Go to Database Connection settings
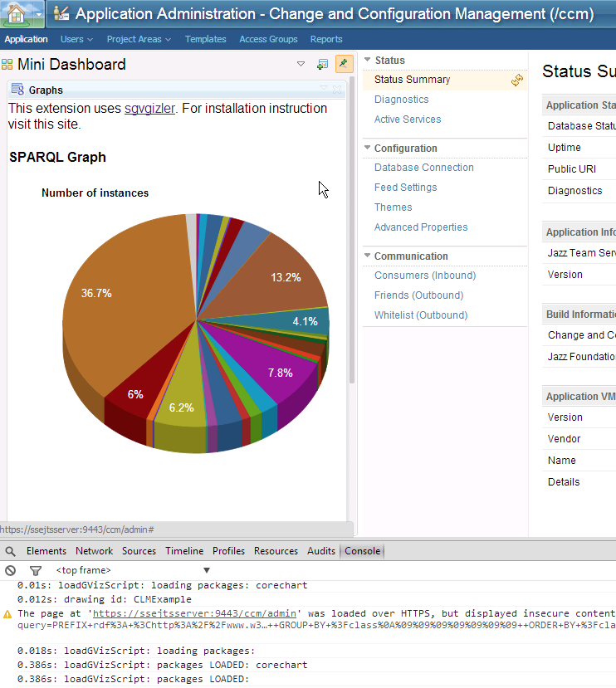 click(423, 168)
